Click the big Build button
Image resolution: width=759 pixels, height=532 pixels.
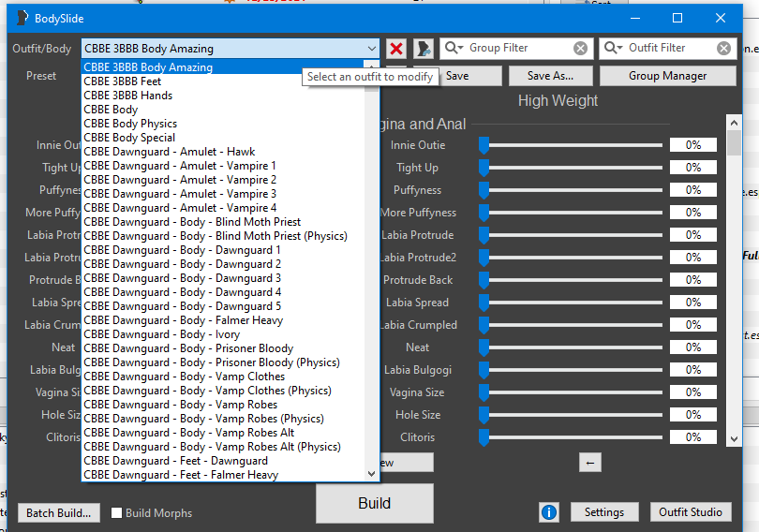point(375,503)
